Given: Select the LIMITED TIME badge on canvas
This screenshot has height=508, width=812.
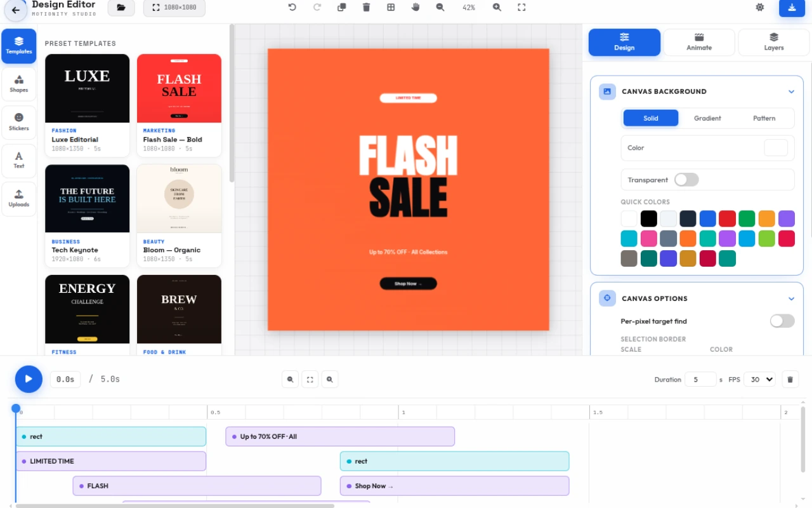Looking at the screenshot, I should (408, 98).
